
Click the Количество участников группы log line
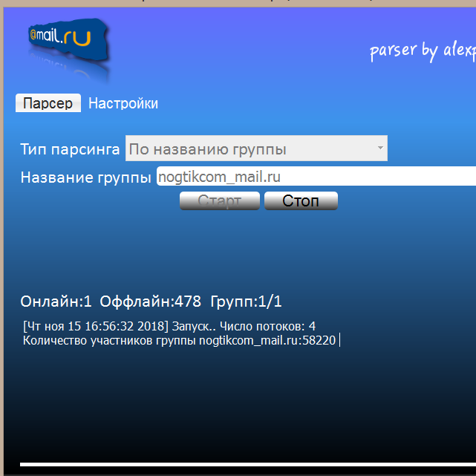(x=180, y=341)
